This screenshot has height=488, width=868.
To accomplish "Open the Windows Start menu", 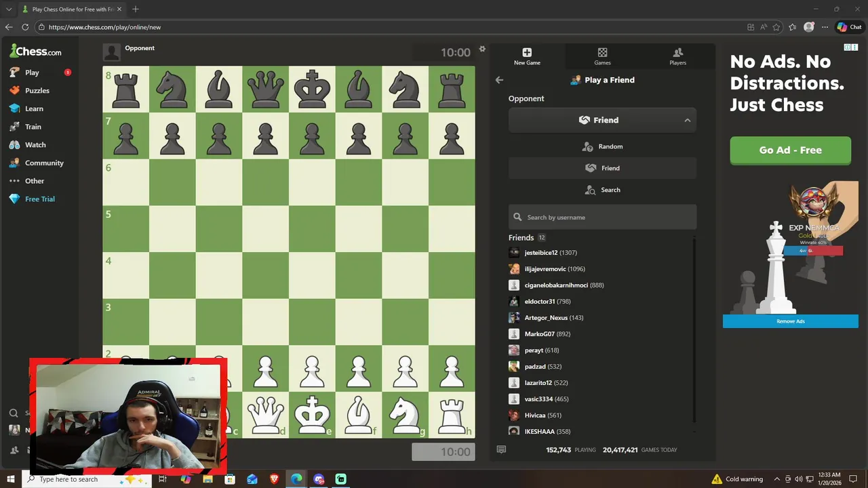I will tap(11, 479).
